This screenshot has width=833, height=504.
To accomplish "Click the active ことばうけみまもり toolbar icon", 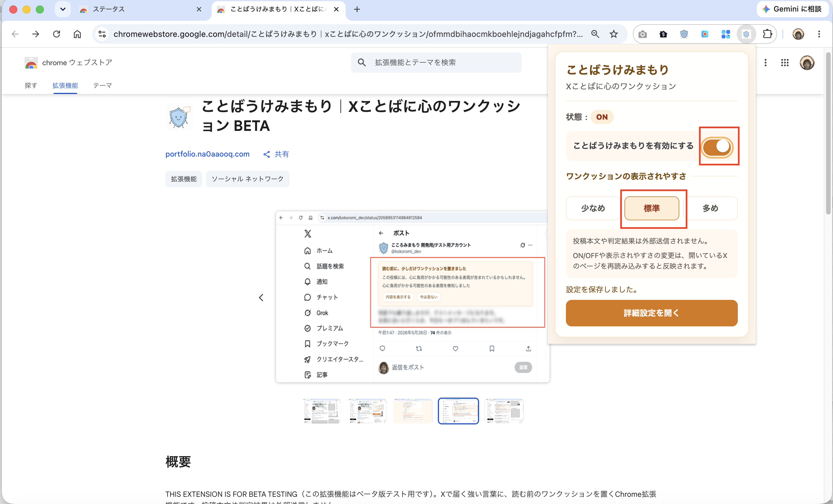I will pos(746,34).
